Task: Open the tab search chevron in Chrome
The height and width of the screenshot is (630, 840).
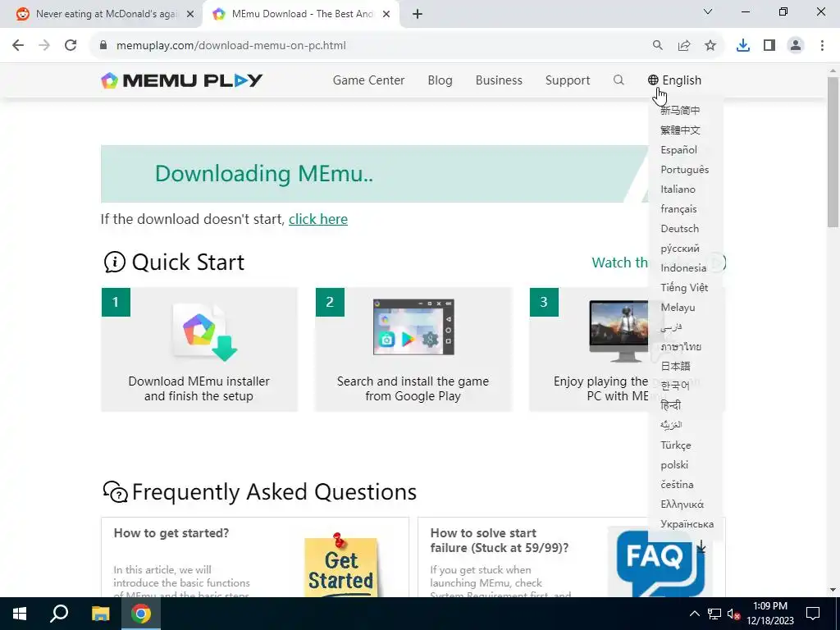Action: 708,11
